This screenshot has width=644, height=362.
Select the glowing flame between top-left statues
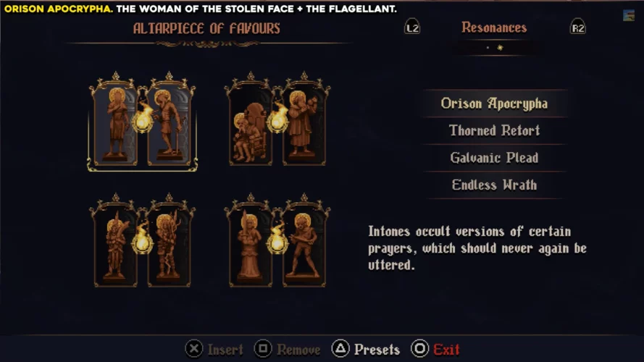pos(143,119)
